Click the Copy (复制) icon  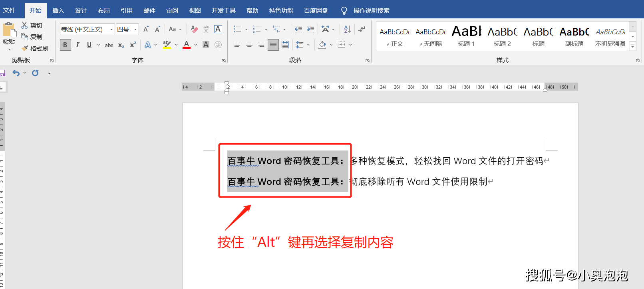[24, 37]
